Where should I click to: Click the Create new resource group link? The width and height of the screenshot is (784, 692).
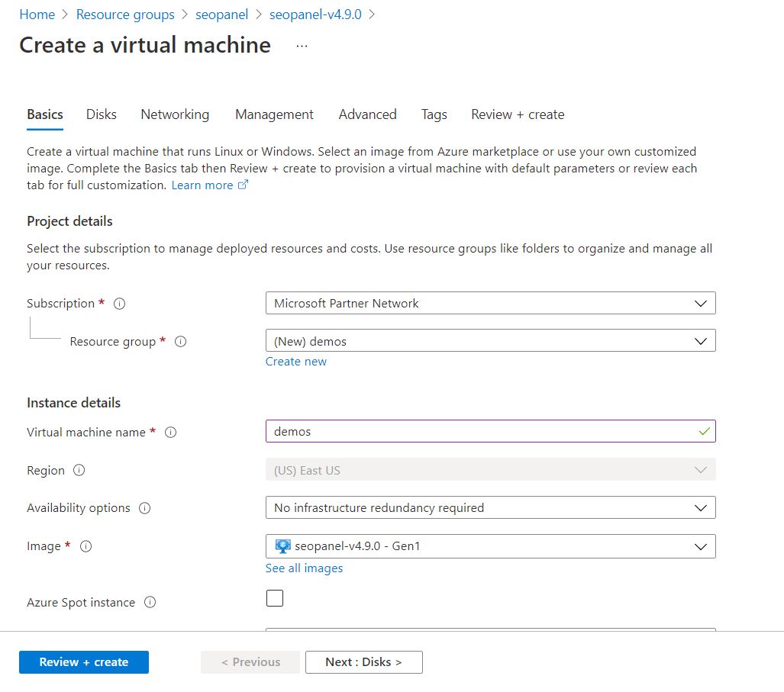(296, 362)
